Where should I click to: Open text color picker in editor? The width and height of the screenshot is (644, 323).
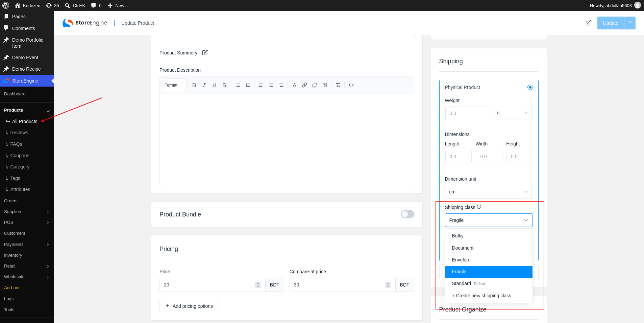coord(294,85)
